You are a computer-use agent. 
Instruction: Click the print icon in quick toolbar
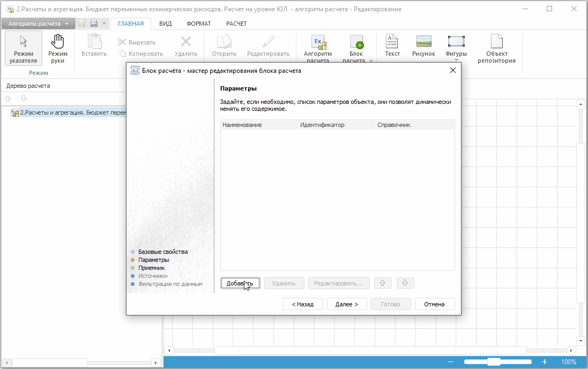(94, 23)
